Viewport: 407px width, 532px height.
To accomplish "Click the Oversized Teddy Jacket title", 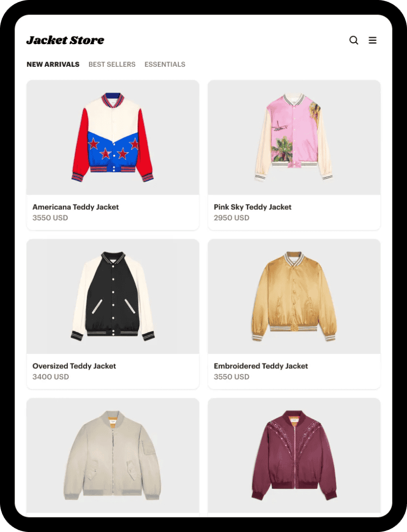I will (x=74, y=366).
